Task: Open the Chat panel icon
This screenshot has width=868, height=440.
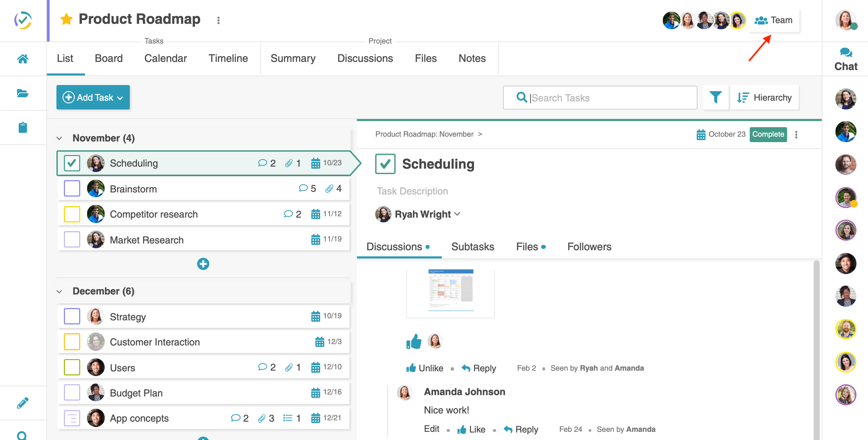Action: [x=846, y=60]
